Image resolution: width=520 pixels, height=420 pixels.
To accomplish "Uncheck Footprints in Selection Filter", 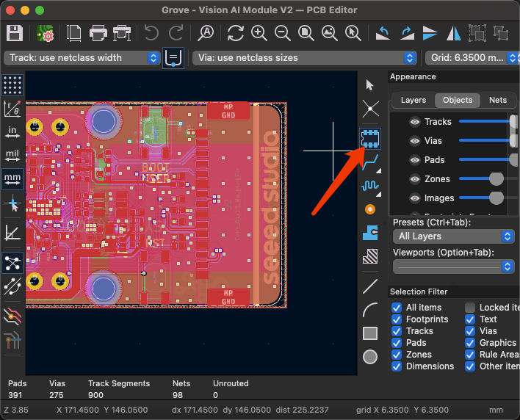I will pyautogui.click(x=397, y=319).
